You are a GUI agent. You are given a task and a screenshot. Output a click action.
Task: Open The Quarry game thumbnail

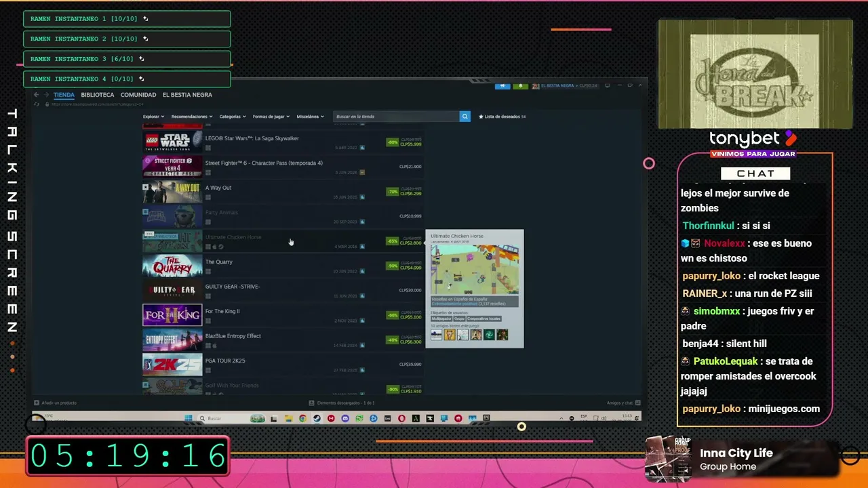(x=172, y=266)
